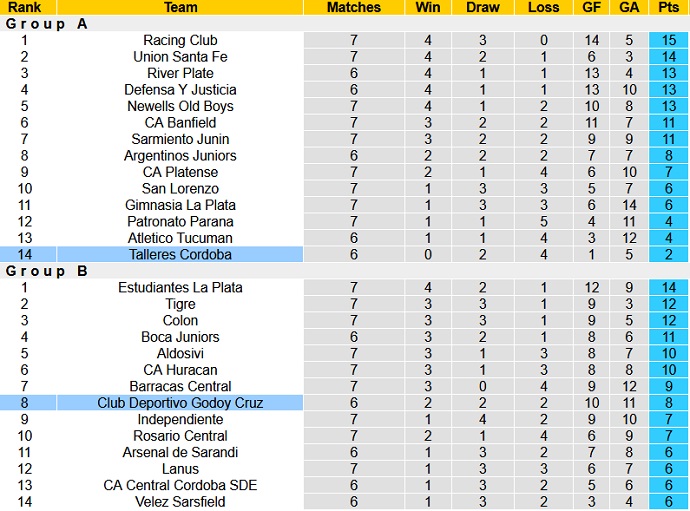
Task: Open the Boca Juniors team link
Action: point(180,337)
